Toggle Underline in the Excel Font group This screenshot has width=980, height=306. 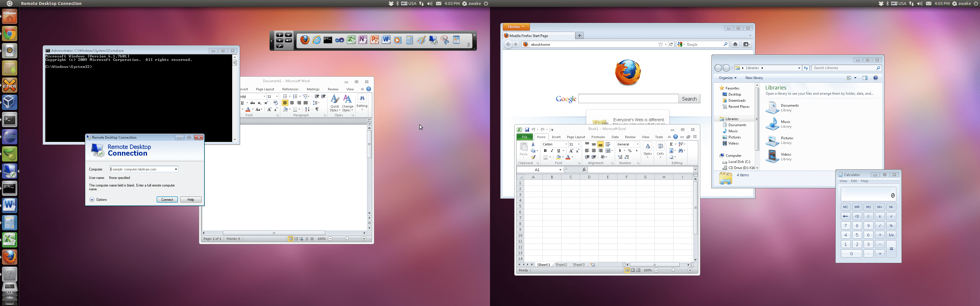[x=559, y=151]
